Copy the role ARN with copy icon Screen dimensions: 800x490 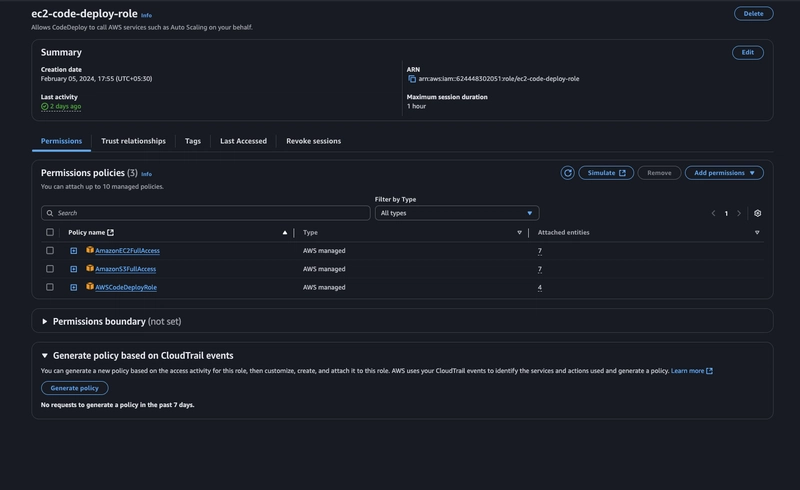click(412, 79)
